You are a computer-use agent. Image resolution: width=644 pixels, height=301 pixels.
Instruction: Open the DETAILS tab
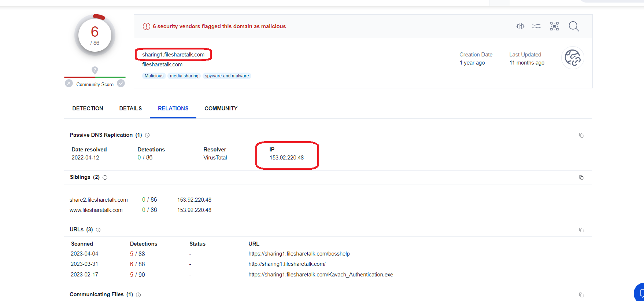[130, 109]
